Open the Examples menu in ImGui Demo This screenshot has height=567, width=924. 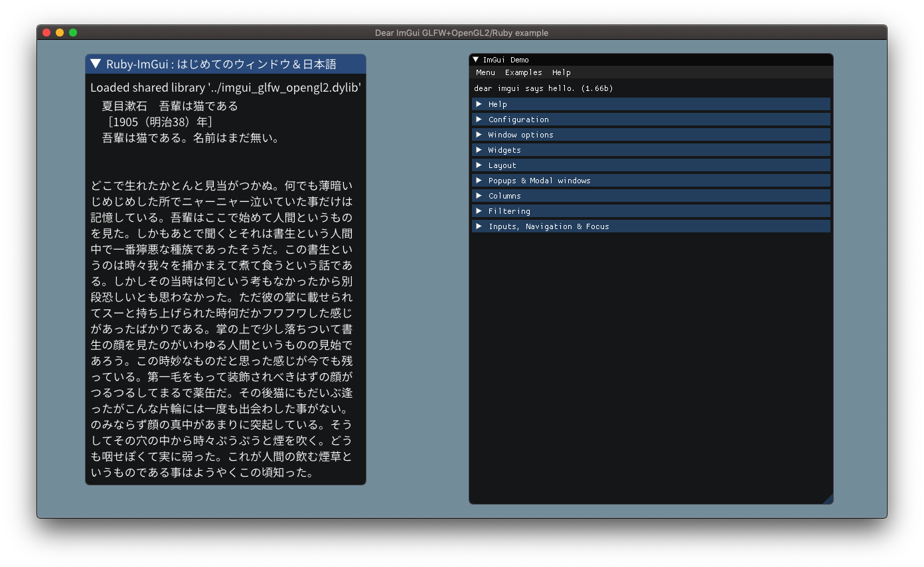[x=523, y=72]
